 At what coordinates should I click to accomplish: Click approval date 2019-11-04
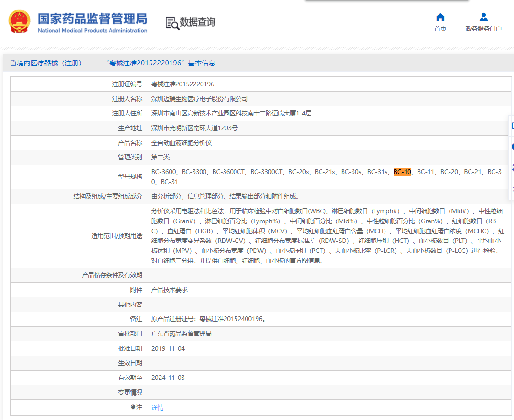[x=168, y=348]
